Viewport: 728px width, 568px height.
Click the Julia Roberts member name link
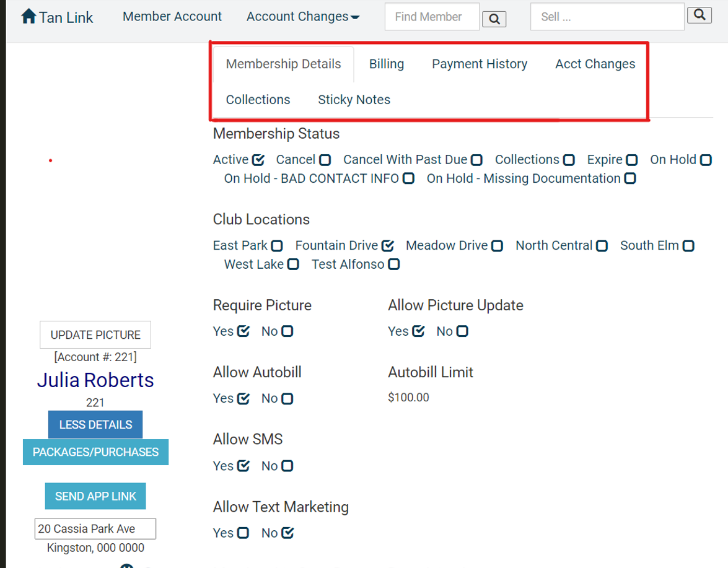95,380
